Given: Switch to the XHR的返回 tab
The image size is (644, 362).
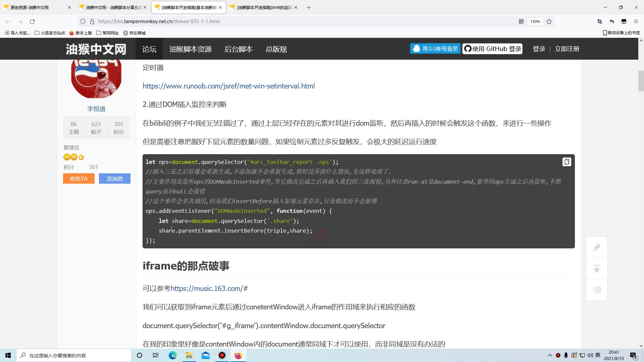Looking at the screenshot, I should [x=264, y=7].
